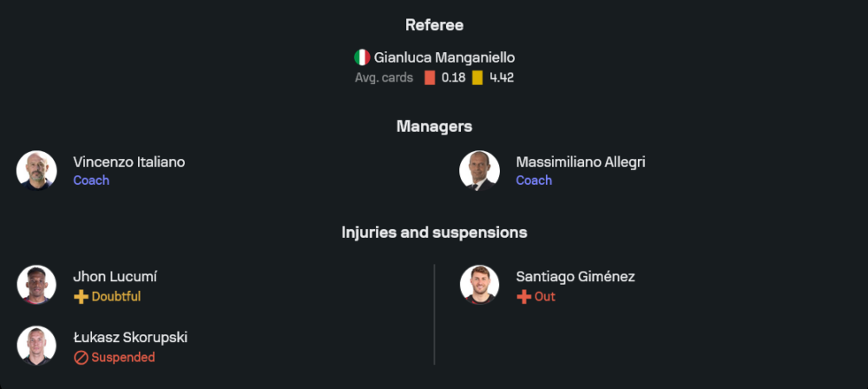Click the red Out cross icon
Viewport: 868px width, 389px height.
click(x=523, y=296)
